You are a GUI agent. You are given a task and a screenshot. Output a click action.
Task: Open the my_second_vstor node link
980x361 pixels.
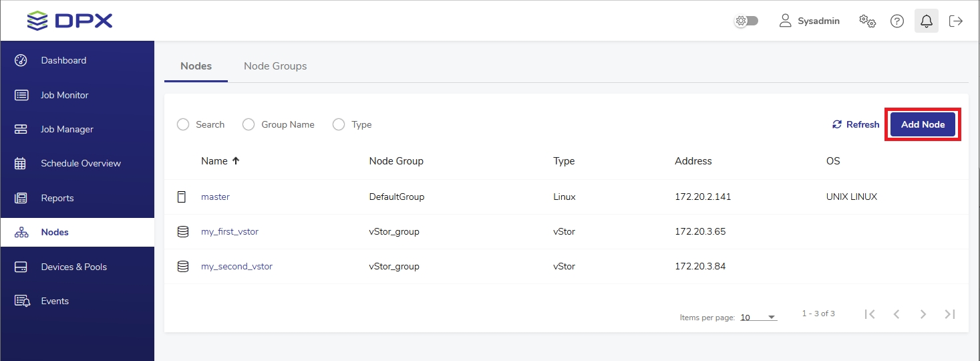tap(236, 266)
